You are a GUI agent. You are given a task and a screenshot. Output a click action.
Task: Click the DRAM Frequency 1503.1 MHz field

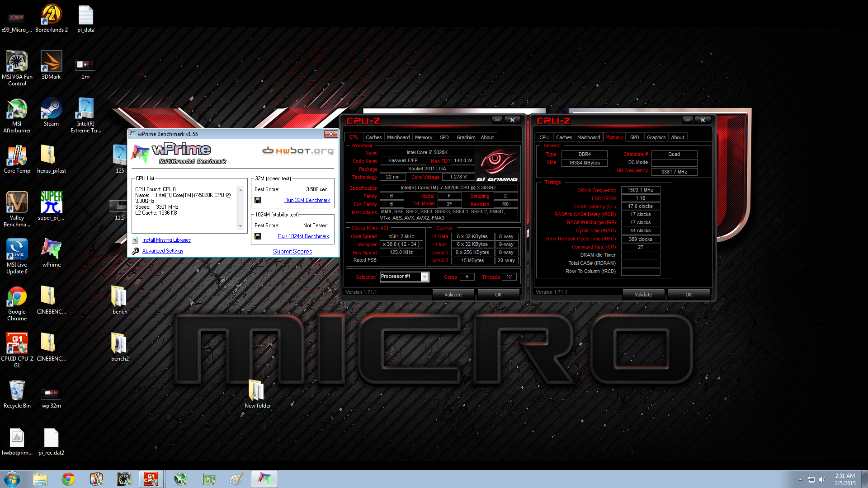pos(641,190)
